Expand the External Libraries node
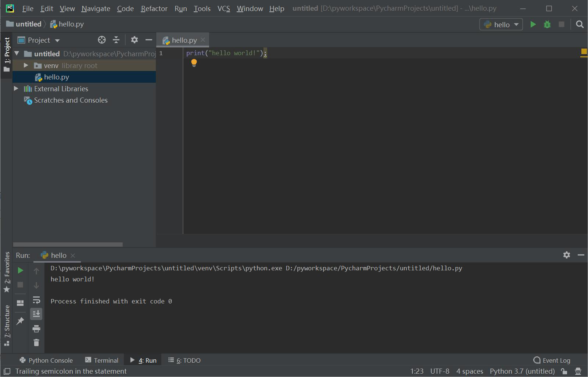 click(x=16, y=89)
